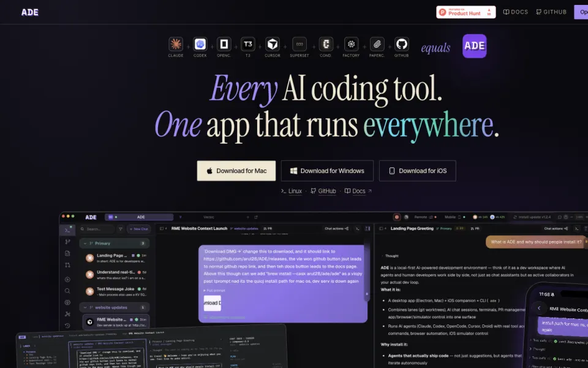Select the Codex tool icon
The image size is (588, 368).
coord(200,44)
